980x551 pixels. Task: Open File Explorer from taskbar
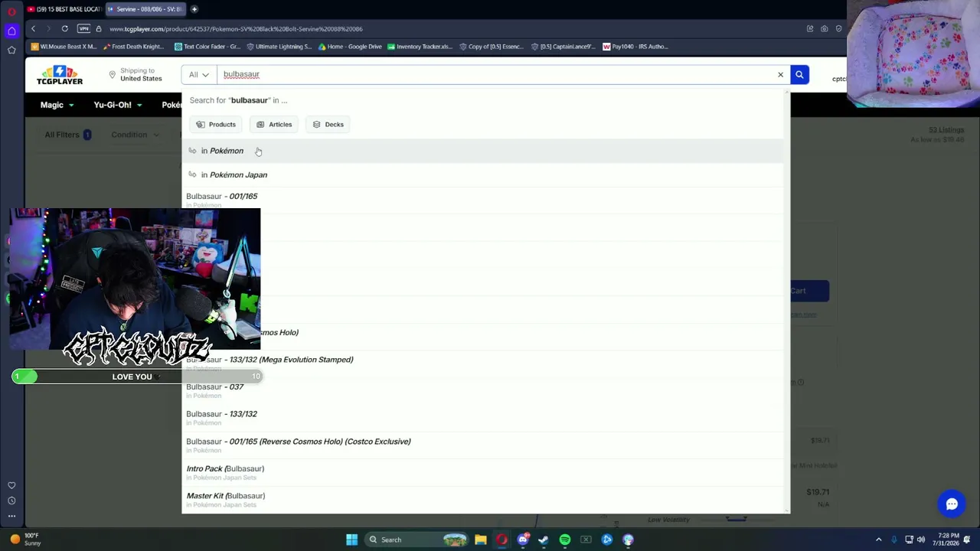coord(481,540)
